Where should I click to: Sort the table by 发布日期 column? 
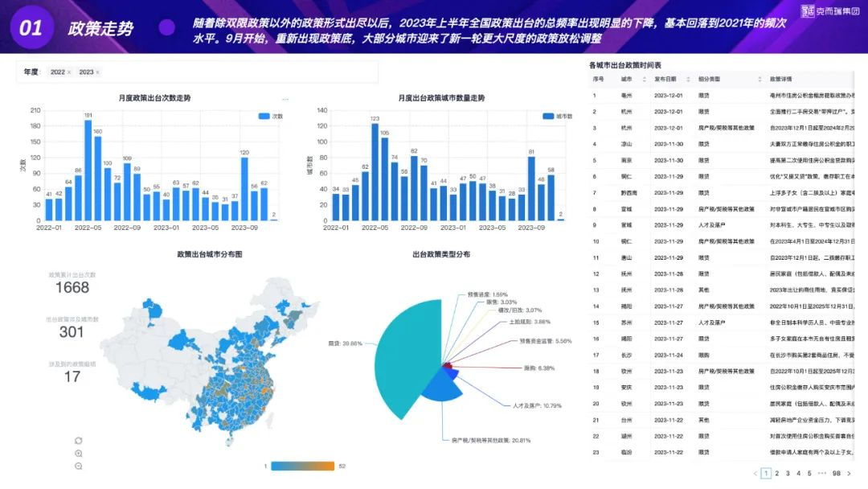(x=669, y=80)
